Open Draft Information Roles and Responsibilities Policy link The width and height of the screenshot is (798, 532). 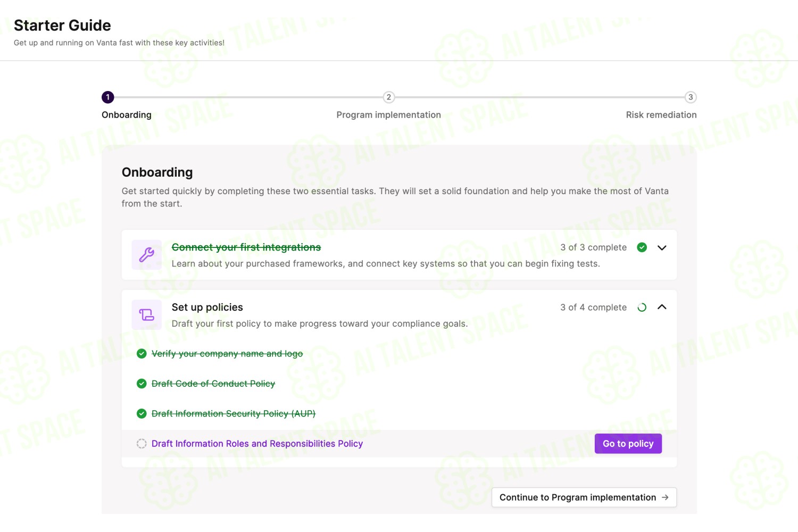click(257, 444)
